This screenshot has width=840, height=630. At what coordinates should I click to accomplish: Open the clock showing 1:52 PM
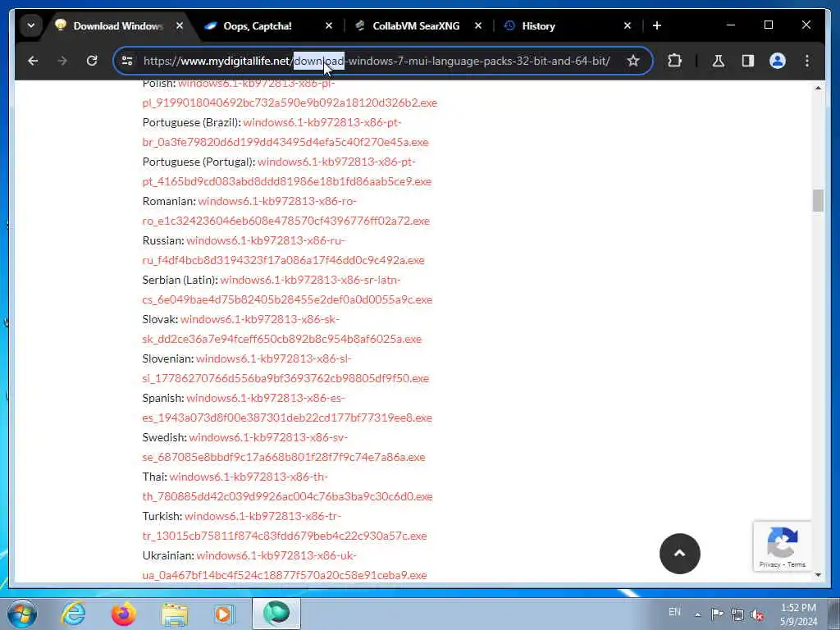798,614
